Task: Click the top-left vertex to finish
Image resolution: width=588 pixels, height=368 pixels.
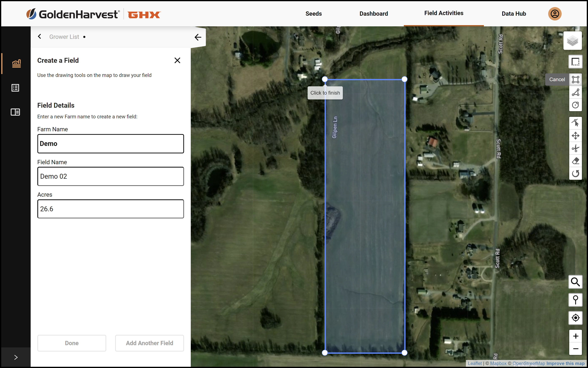Action: tap(325, 79)
